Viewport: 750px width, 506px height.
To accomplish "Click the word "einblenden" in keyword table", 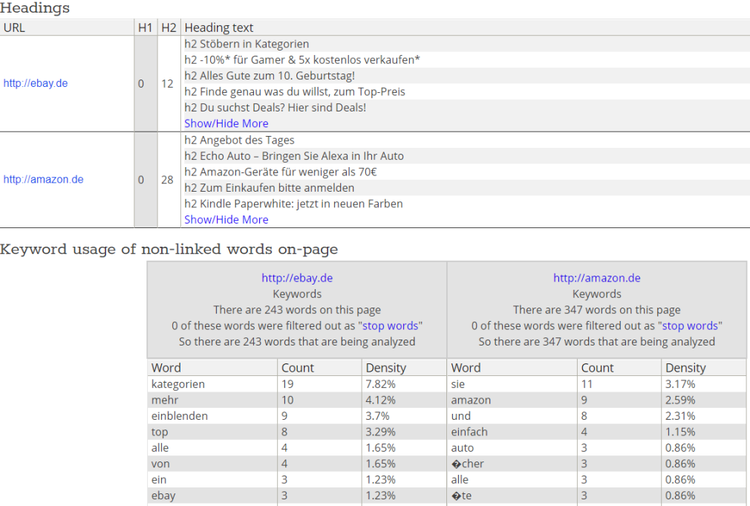I will coord(179,416).
